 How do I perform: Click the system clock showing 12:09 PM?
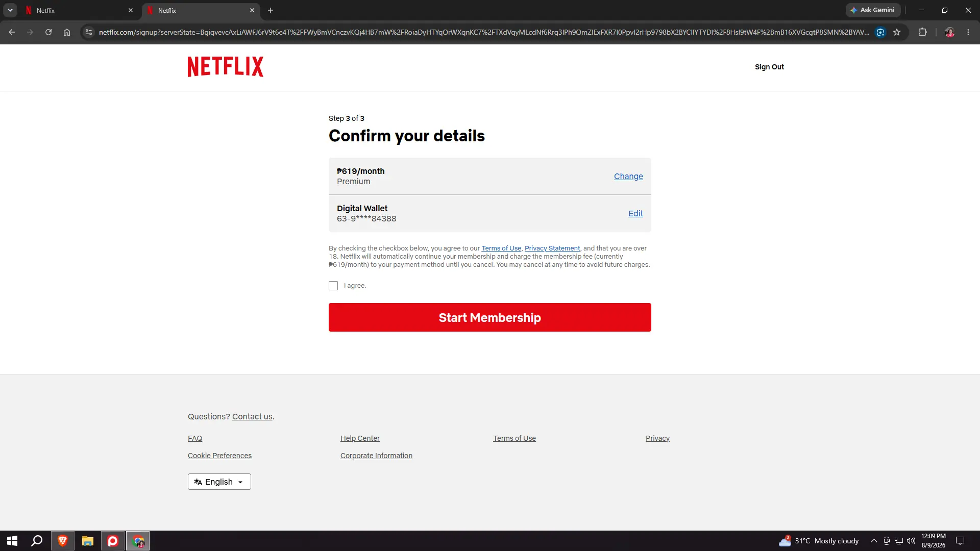tap(933, 541)
